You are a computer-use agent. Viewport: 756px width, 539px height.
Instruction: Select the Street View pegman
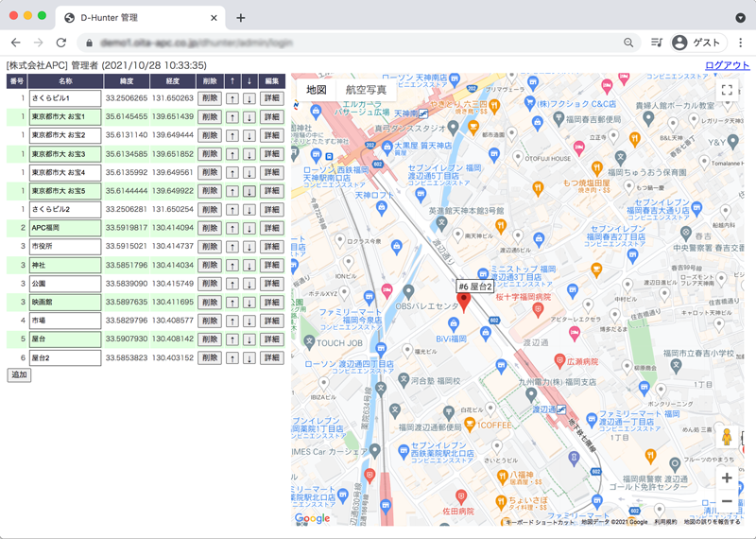(x=727, y=437)
